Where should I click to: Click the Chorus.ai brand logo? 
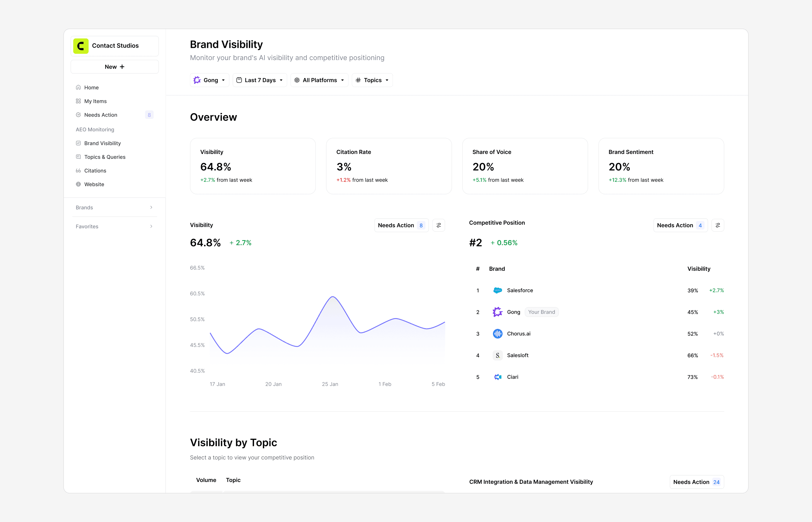point(497,334)
